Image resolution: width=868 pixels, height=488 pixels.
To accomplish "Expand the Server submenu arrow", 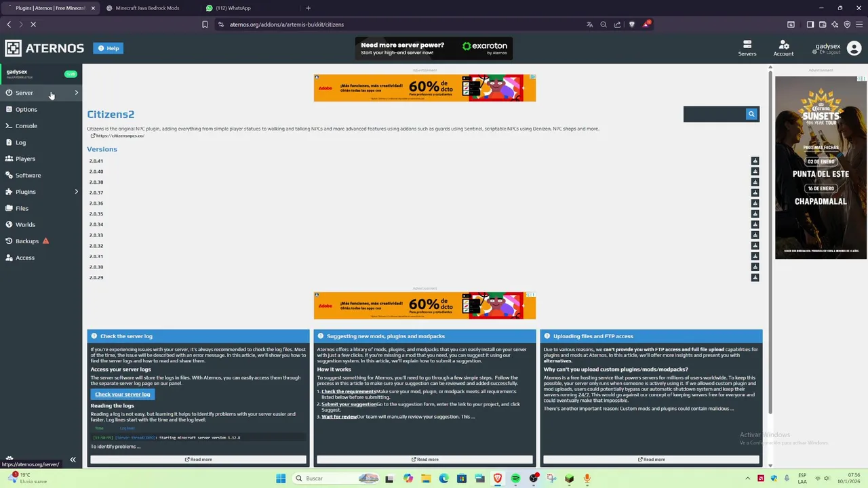I will tap(76, 93).
